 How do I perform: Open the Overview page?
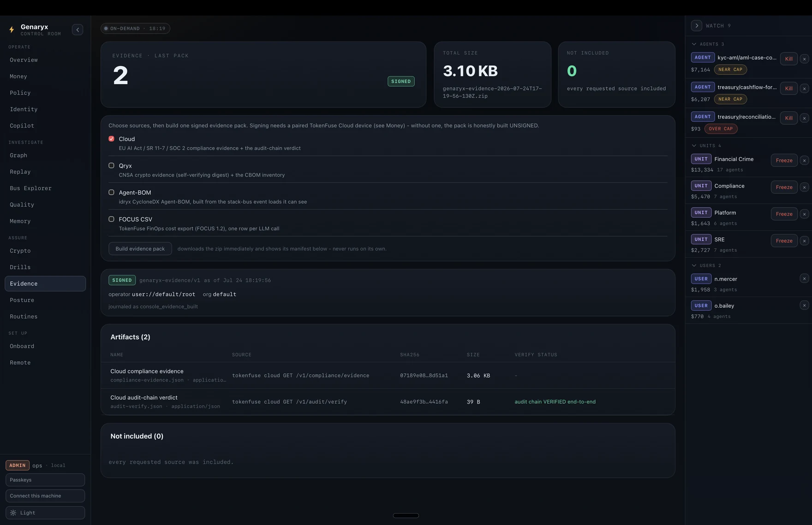pos(45,60)
